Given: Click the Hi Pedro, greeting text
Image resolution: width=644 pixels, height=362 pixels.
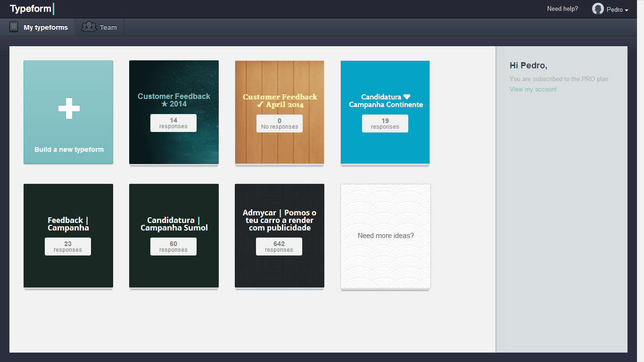Looking at the screenshot, I should pyautogui.click(x=528, y=66).
